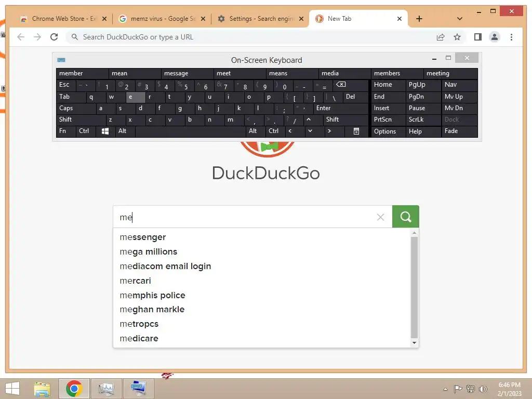Go back with Chrome's back arrow
532x399 pixels.
coord(21,37)
